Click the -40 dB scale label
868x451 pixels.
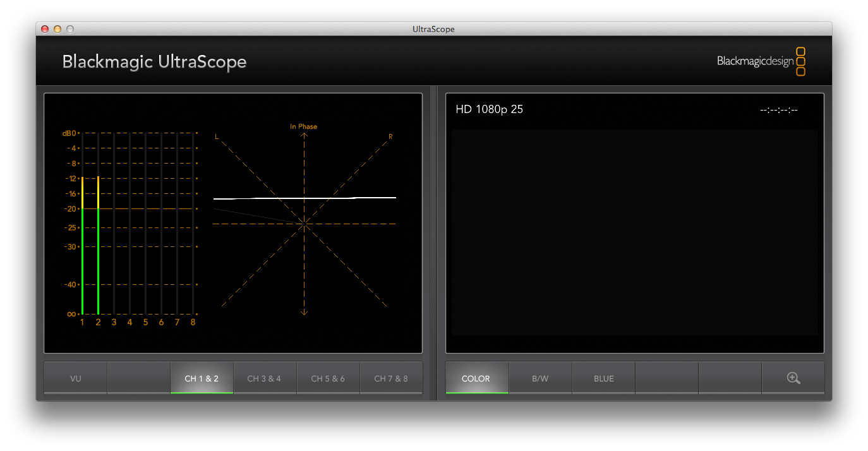tap(70, 284)
